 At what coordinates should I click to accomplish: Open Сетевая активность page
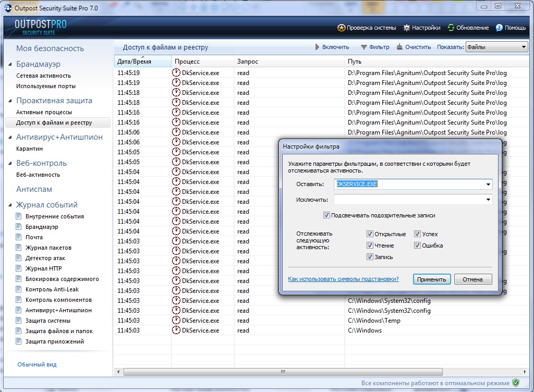[44, 76]
